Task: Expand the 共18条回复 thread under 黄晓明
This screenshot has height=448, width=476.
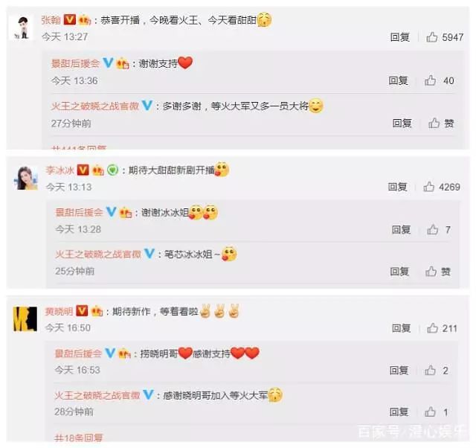Action: click(x=78, y=438)
